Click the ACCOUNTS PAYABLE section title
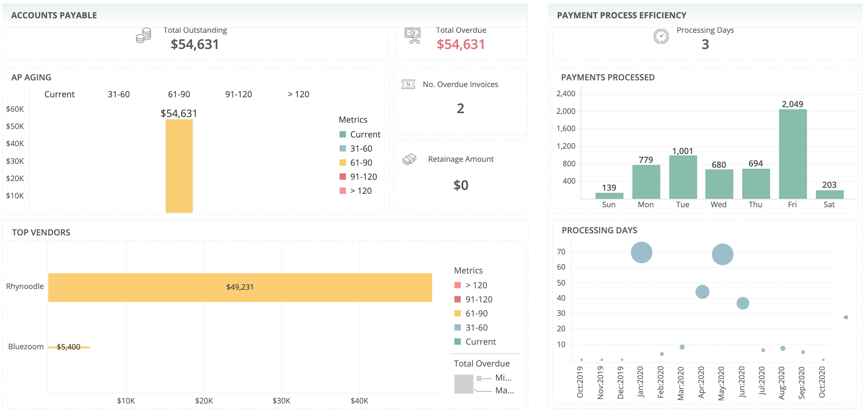This screenshot has height=418, width=868. (x=54, y=16)
